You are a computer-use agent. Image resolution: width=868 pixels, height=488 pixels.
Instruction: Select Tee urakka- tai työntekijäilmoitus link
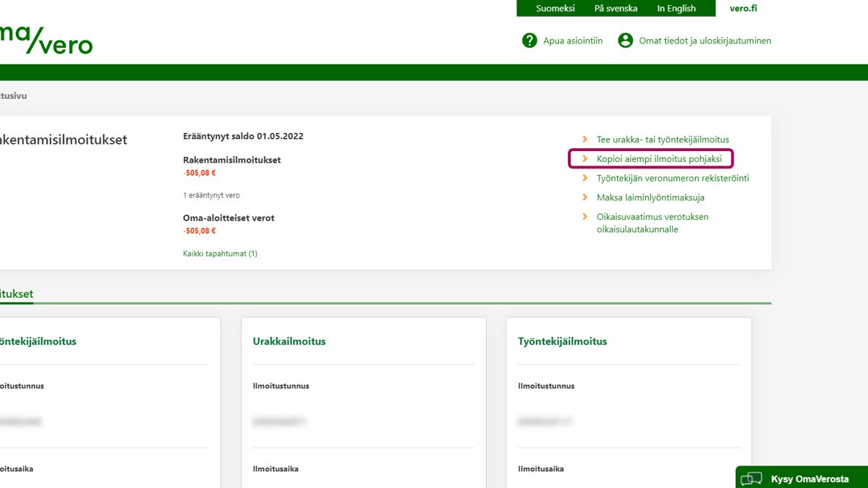click(x=663, y=140)
